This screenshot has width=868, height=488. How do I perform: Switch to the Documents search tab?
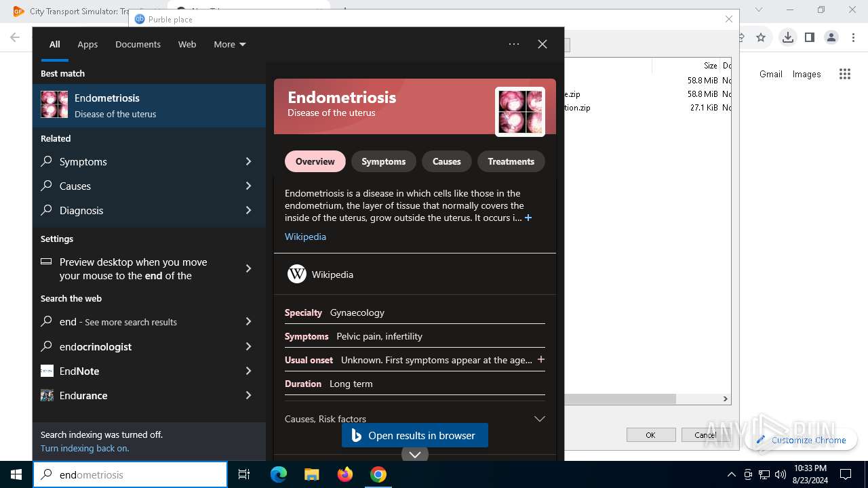tap(138, 44)
